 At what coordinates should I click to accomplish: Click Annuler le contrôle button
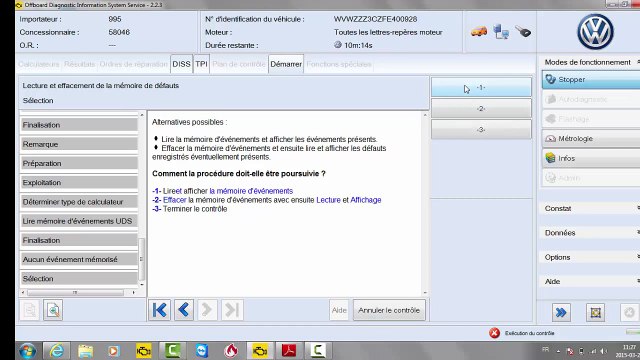click(x=389, y=310)
